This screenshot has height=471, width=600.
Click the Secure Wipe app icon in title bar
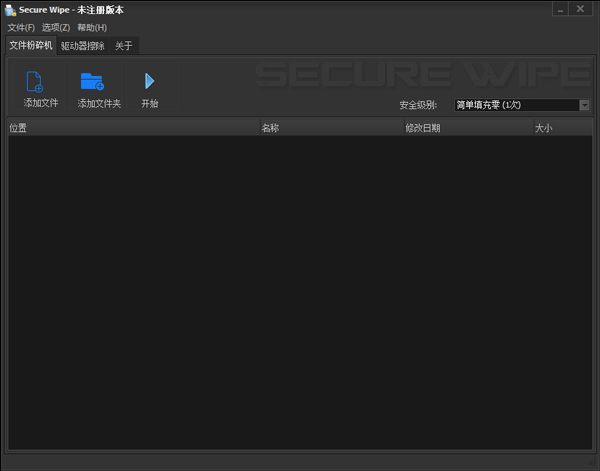pyautogui.click(x=10, y=10)
